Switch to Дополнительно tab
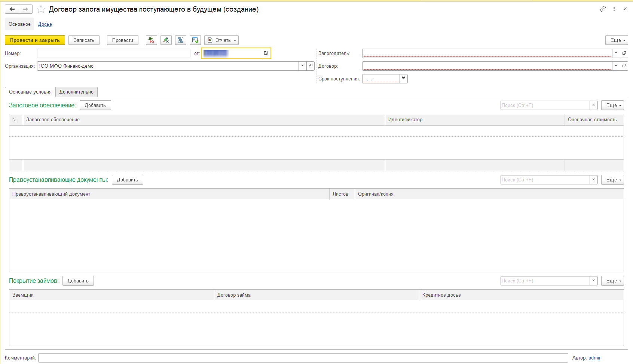 pos(76,92)
